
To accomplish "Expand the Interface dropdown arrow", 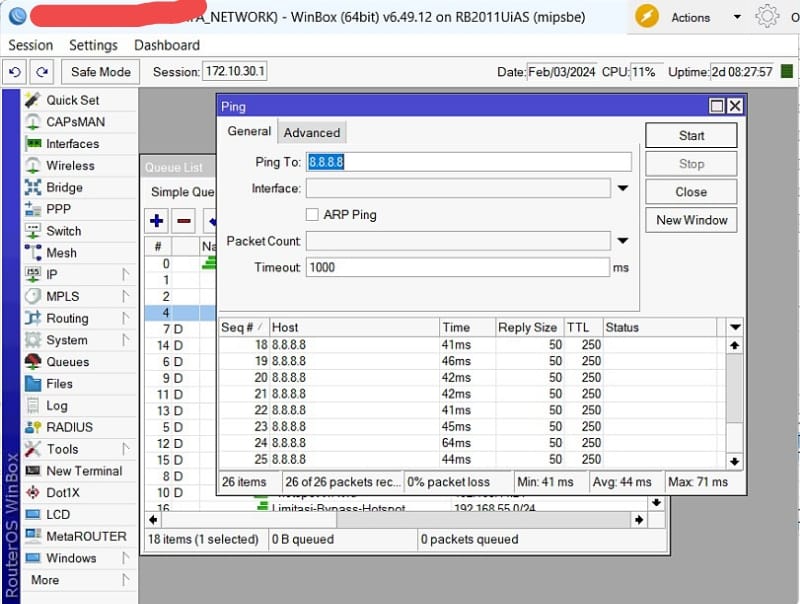I will point(622,188).
